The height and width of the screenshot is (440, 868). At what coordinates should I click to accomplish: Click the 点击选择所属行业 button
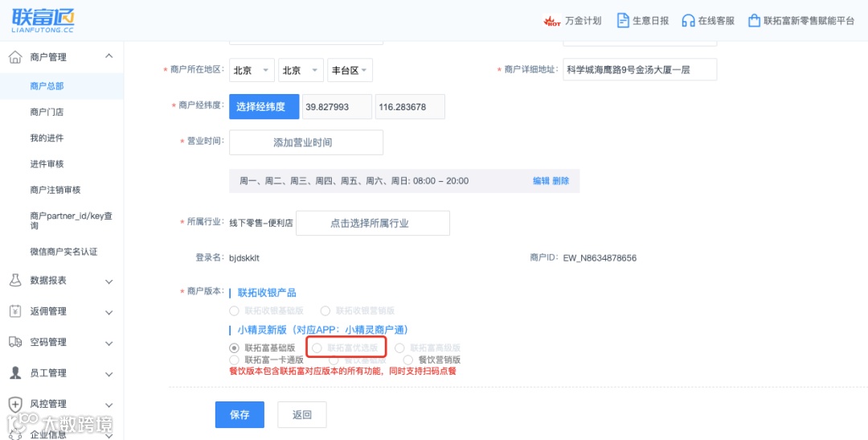[373, 224]
